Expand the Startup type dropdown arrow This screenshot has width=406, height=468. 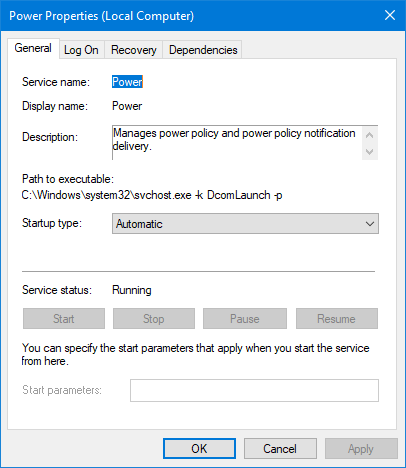[370, 224]
